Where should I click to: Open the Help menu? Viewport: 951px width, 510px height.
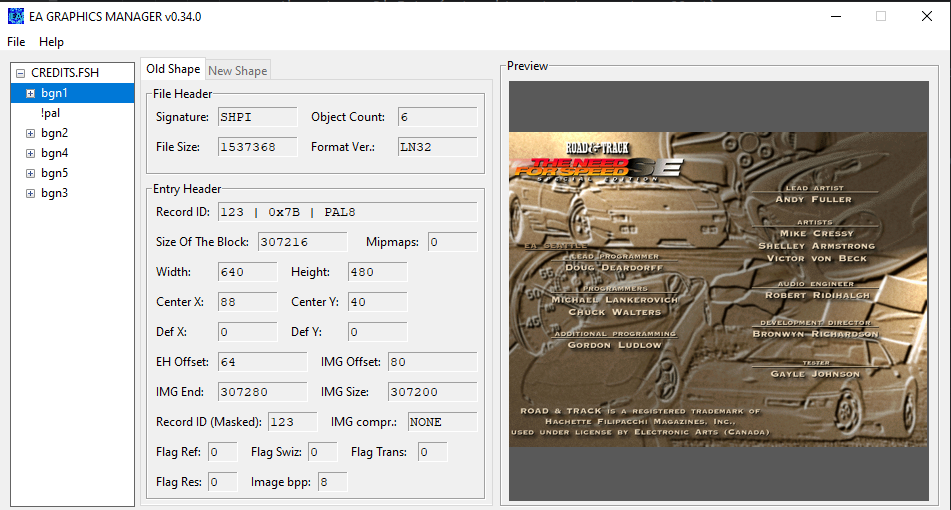click(x=51, y=42)
